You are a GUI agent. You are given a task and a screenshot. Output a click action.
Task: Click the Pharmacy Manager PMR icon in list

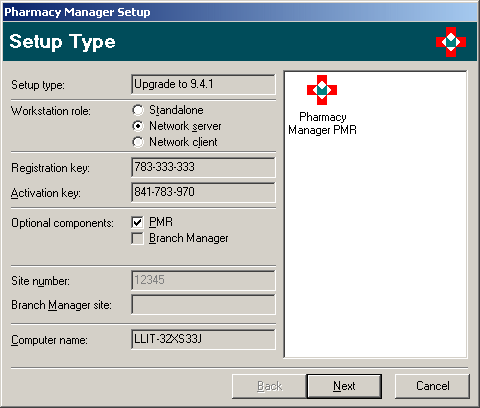pos(322,90)
